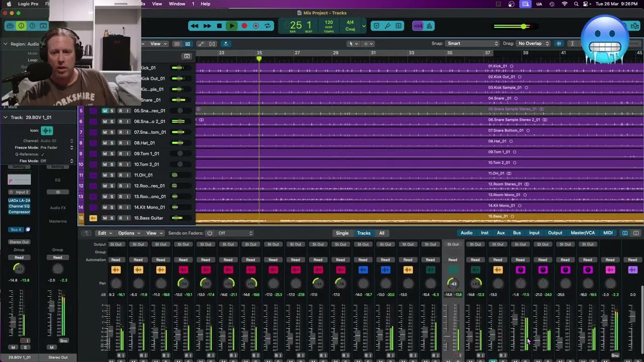Toggle the count-in 1234 button
Image resolution: width=644 pixels, height=362 pixels.
[418, 26]
